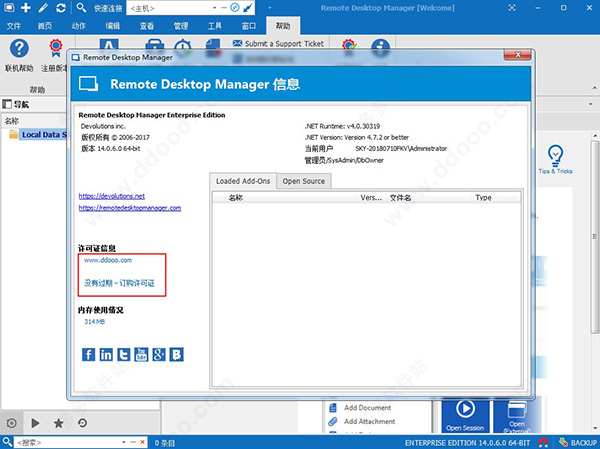Open the Blog B social icon
600x449 pixels.
point(176,354)
